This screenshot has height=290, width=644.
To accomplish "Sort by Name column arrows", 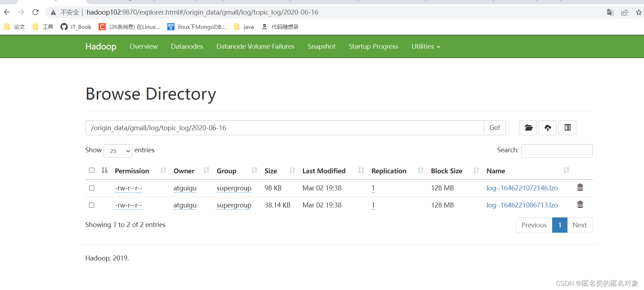I will (x=566, y=170).
